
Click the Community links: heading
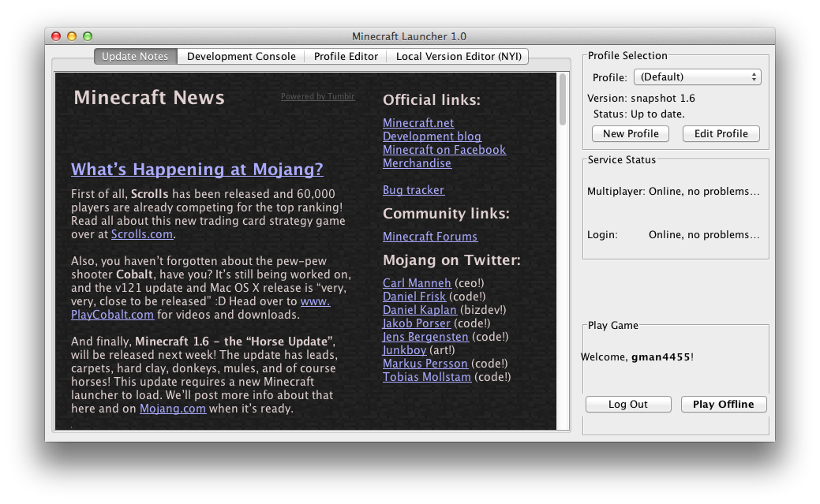(x=446, y=213)
